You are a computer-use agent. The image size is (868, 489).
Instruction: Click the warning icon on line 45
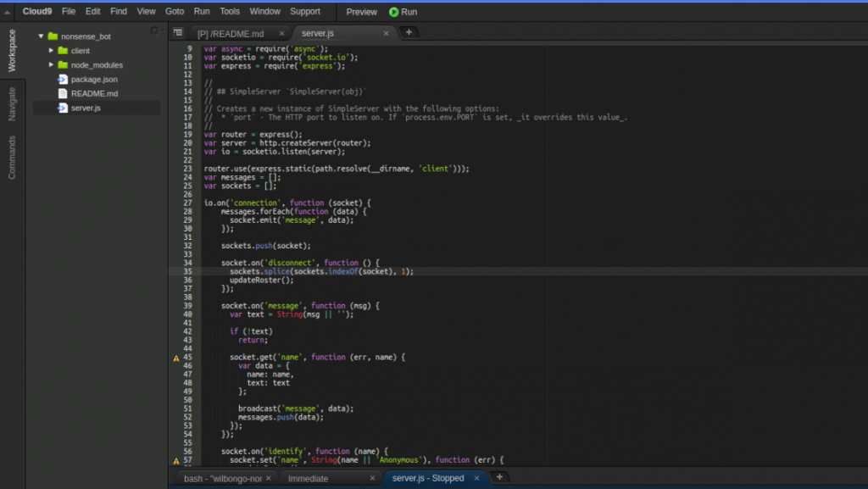[x=176, y=358]
